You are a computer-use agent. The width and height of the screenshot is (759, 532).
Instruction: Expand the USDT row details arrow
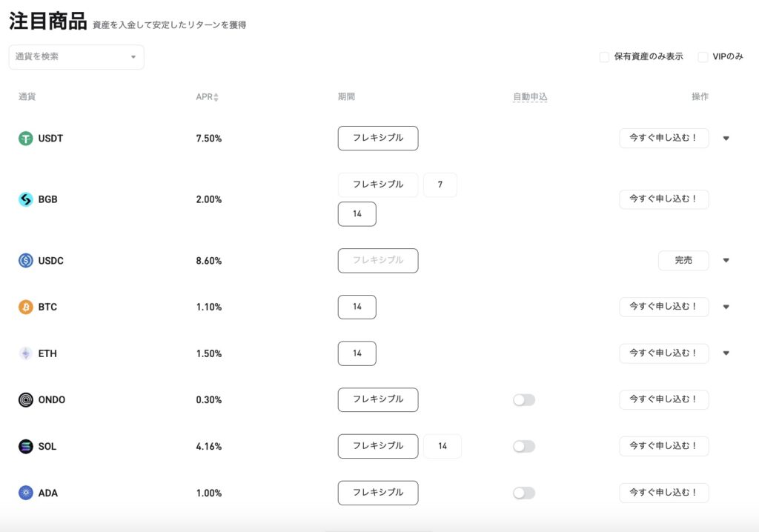(726, 139)
